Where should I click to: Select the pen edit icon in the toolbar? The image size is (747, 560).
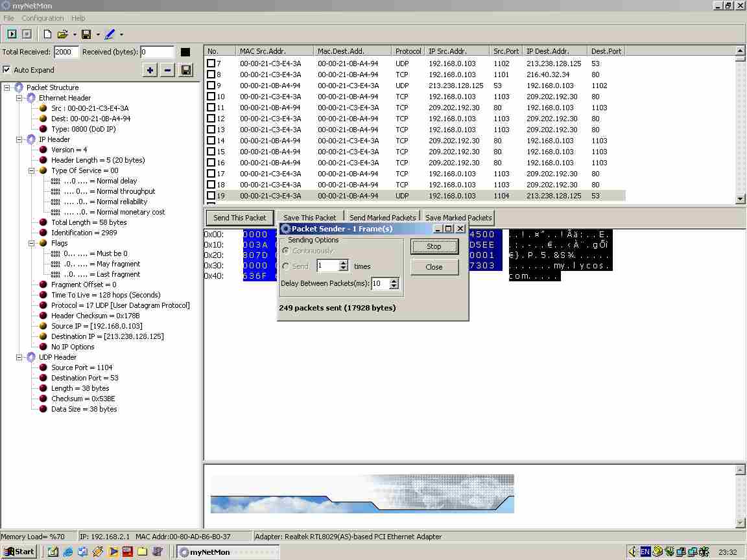click(x=110, y=34)
